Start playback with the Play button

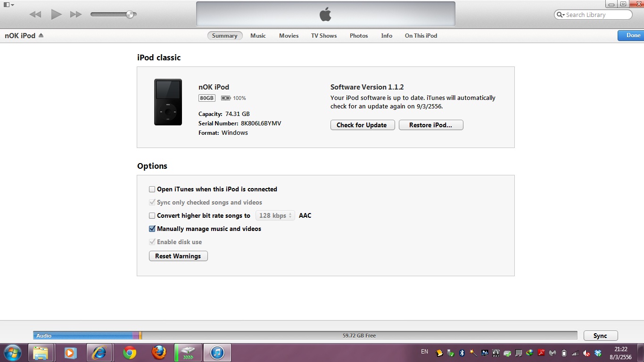(57, 14)
